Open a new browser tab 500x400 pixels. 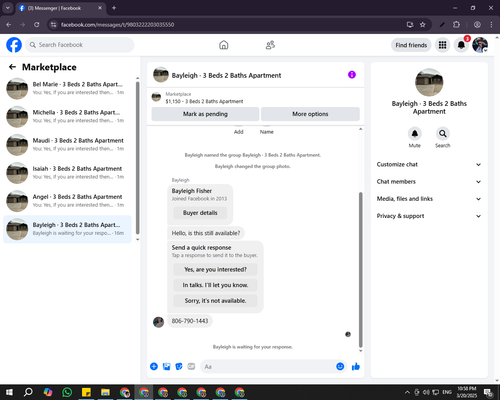(114, 8)
